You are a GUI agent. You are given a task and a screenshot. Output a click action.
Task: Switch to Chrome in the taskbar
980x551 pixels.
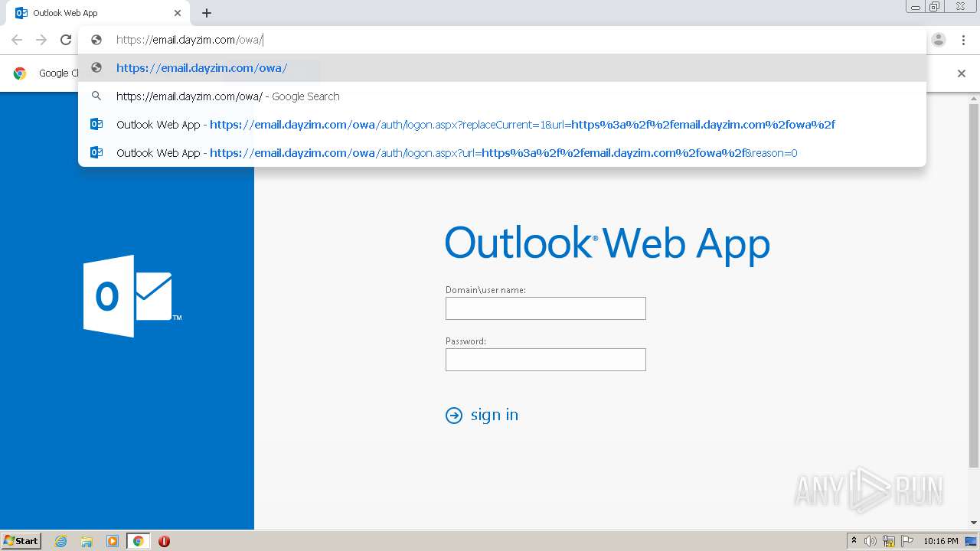139,541
